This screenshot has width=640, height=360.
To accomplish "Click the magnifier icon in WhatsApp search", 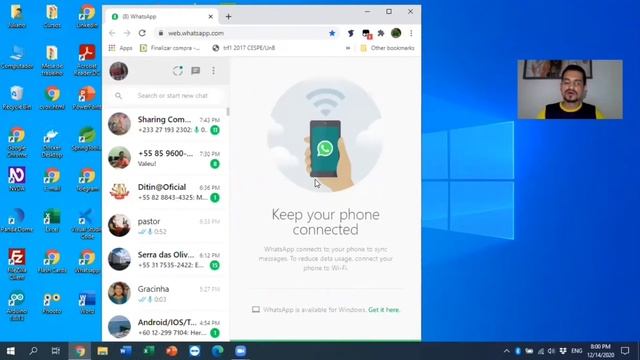I will [x=118, y=96].
